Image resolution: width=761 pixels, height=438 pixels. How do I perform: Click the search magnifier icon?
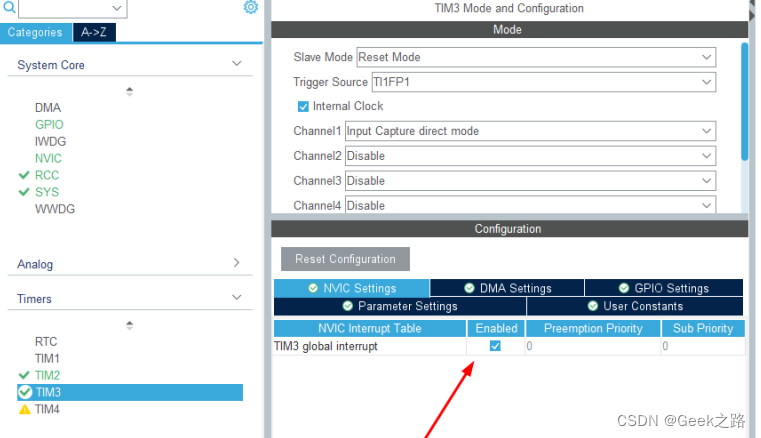point(9,7)
